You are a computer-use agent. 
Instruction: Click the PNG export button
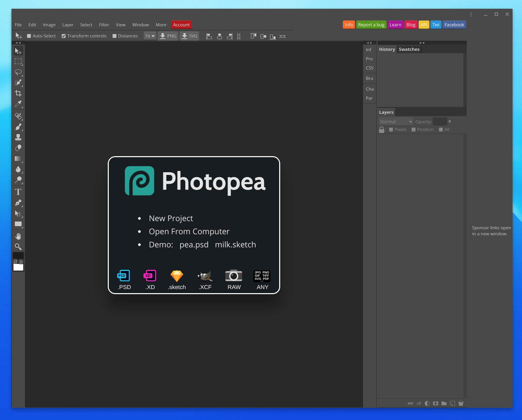168,36
